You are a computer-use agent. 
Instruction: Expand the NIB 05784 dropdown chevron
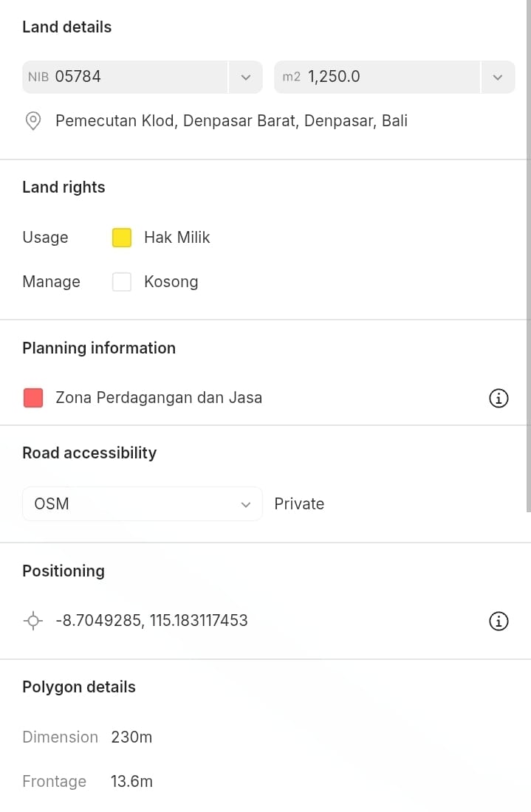pyautogui.click(x=246, y=77)
